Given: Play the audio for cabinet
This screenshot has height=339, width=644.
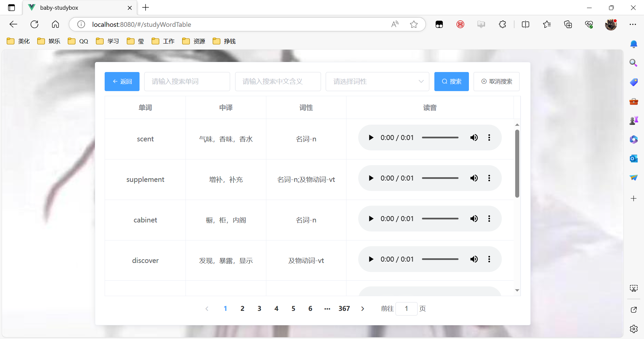Looking at the screenshot, I should point(371,219).
